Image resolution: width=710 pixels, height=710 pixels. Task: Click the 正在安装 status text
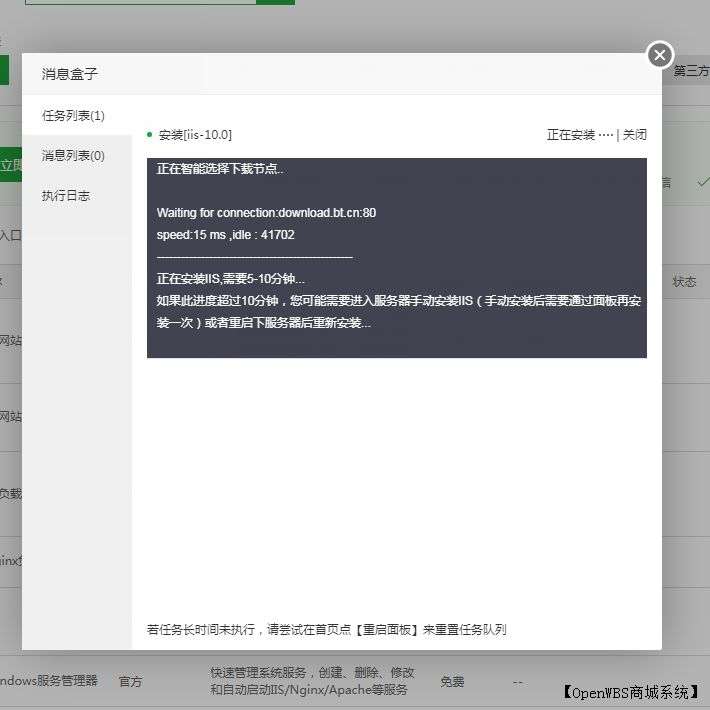(571, 135)
